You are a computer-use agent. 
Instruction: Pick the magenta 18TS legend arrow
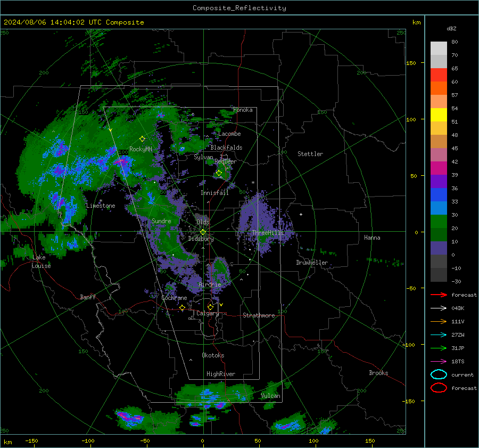[439, 361]
